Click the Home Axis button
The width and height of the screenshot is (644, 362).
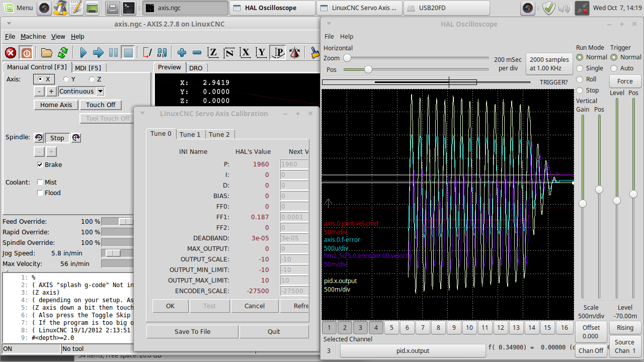click(x=56, y=105)
